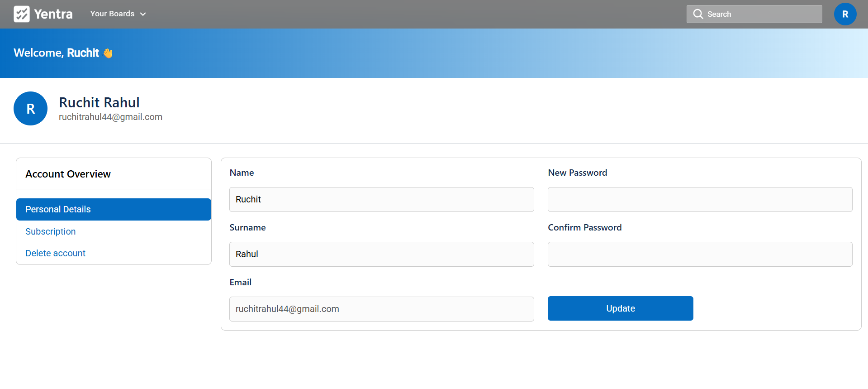Screen dimensions: 868x389
Task: Click the large R profile avatar
Action: tap(31, 109)
